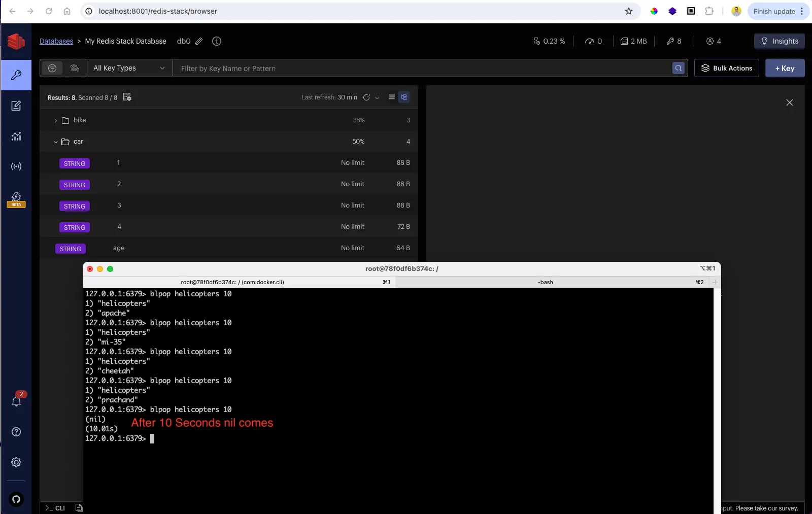812x514 pixels.
Task: Focus the Filter by Key Name or Pattern field
Action: [x=422, y=68]
